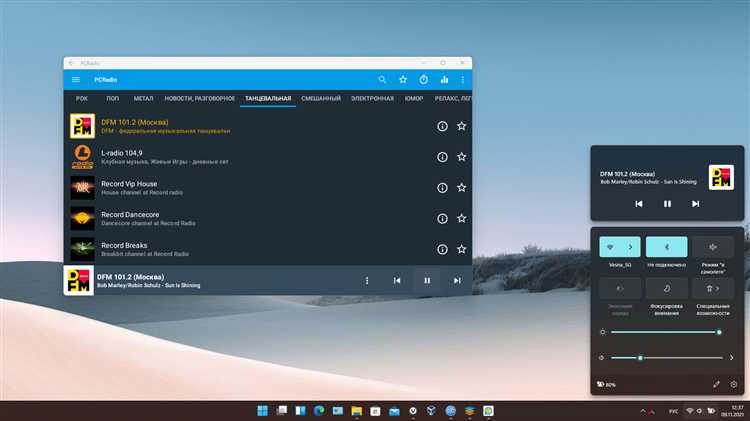Open the sleep timer icon

[423, 79]
